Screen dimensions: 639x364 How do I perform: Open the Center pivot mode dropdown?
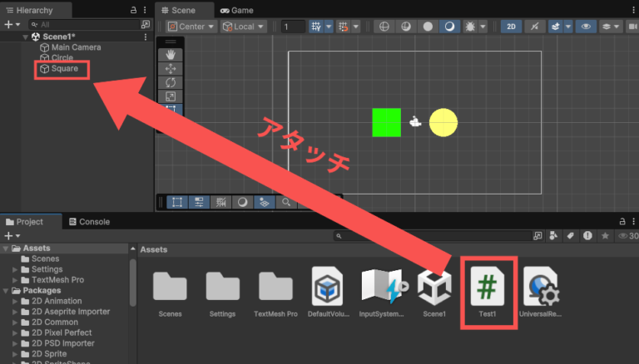(191, 27)
